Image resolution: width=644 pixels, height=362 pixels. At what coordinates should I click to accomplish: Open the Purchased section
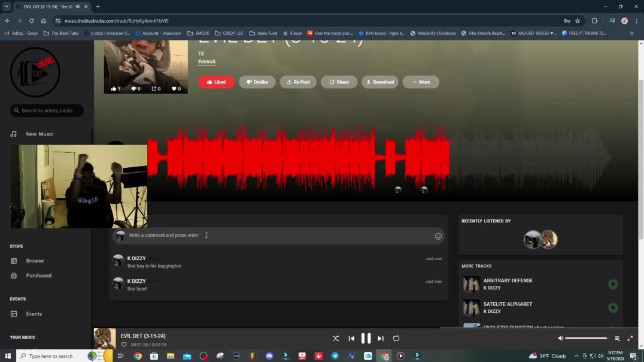(38, 275)
